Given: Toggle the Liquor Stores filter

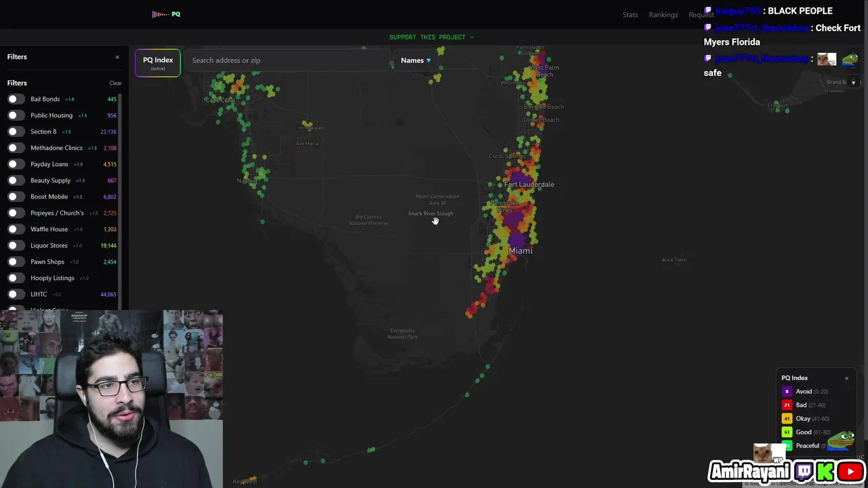Looking at the screenshot, I should 16,245.
